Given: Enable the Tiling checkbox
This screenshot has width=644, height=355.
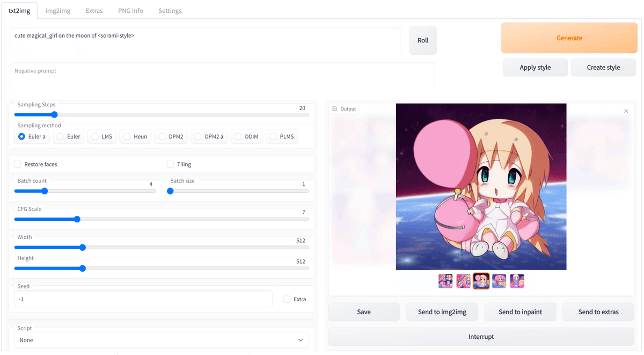Looking at the screenshot, I should [171, 164].
